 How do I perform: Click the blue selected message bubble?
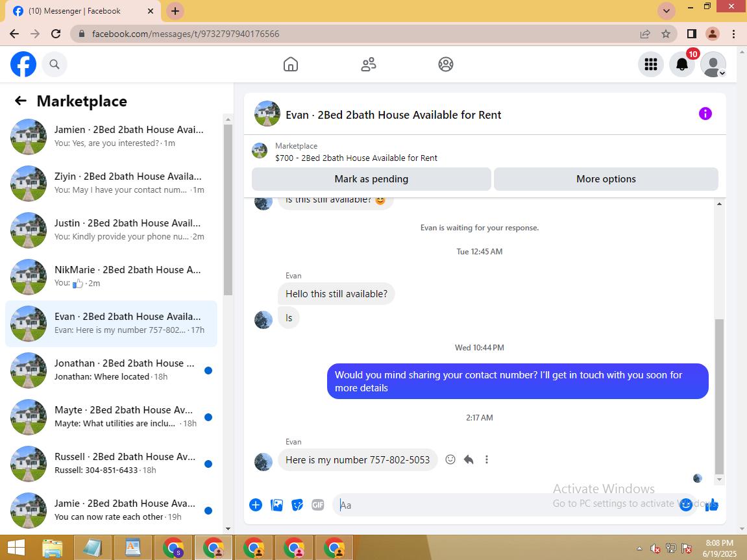pyautogui.click(x=517, y=382)
